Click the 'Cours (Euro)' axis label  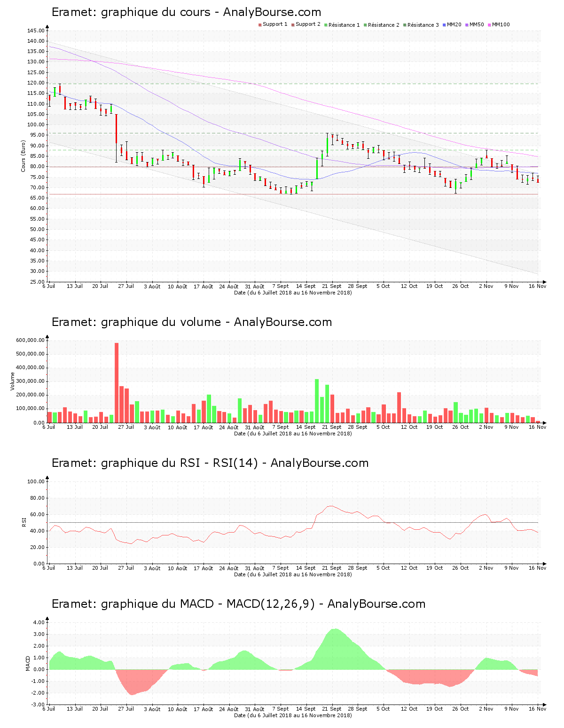(23, 156)
